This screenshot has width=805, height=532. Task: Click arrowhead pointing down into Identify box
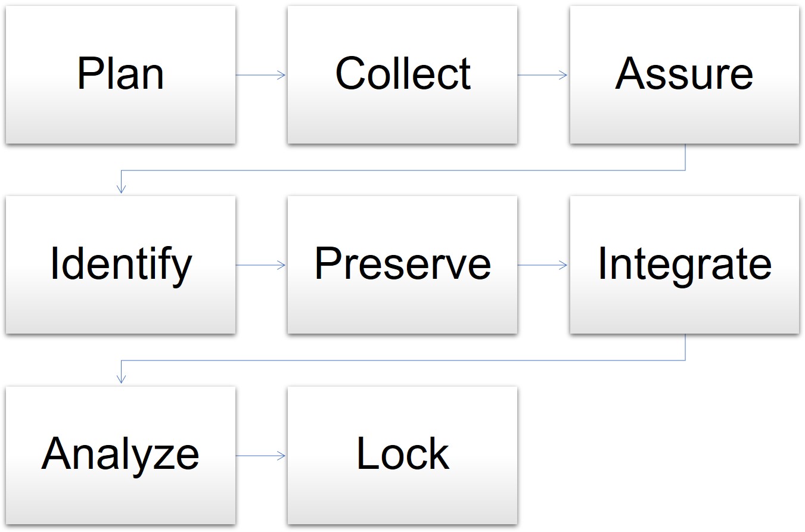coord(121,189)
